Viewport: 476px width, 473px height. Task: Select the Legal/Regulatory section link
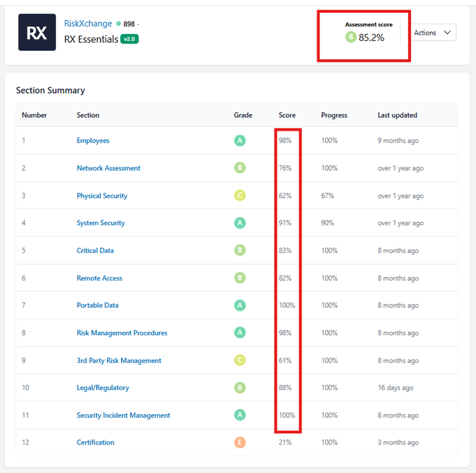click(103, 388)
